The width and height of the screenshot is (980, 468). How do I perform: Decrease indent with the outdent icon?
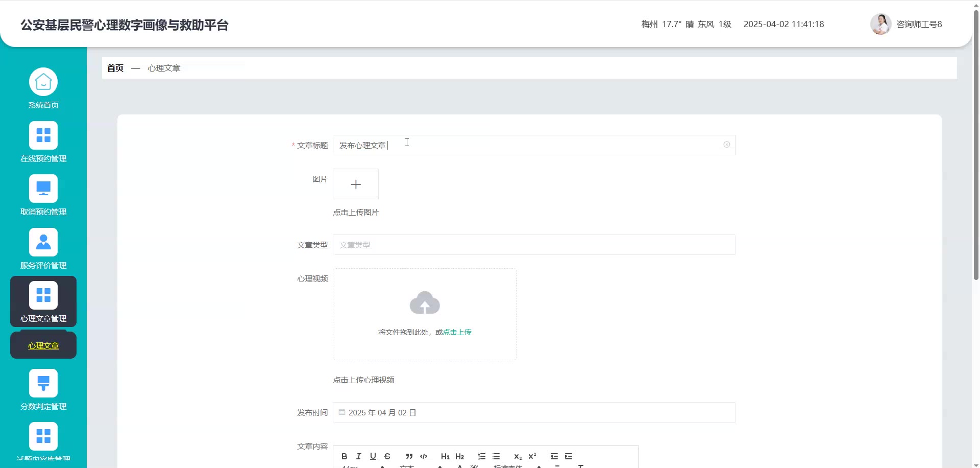point(554,456)
